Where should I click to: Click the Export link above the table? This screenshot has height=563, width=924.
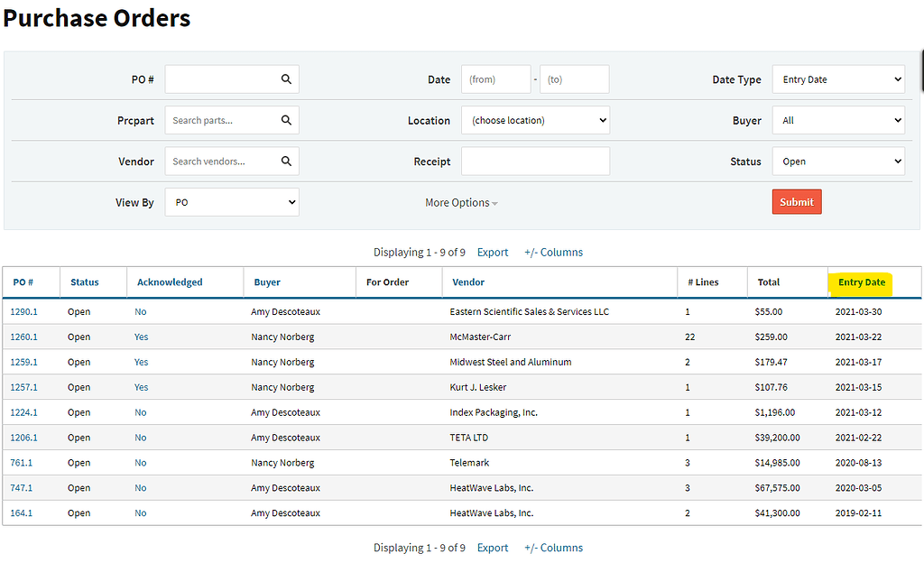[x=492, y=252]
